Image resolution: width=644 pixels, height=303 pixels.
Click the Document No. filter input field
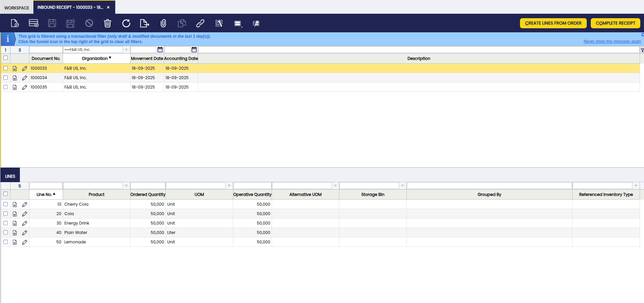coord(46,50)
